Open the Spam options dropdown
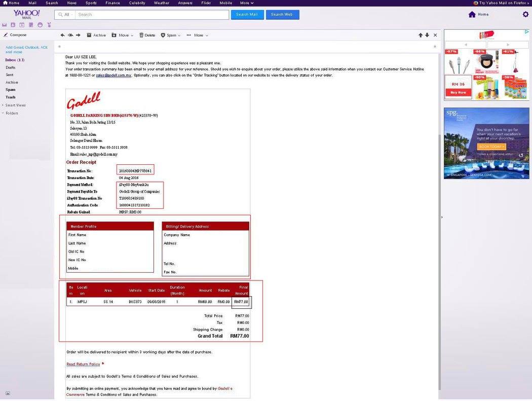 click(x=170, y=35)
